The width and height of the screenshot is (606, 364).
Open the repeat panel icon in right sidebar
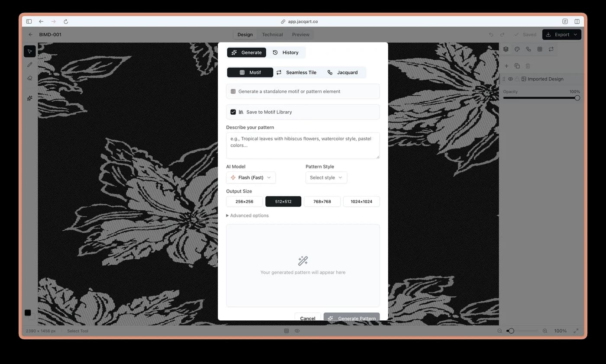coord(551,49)
